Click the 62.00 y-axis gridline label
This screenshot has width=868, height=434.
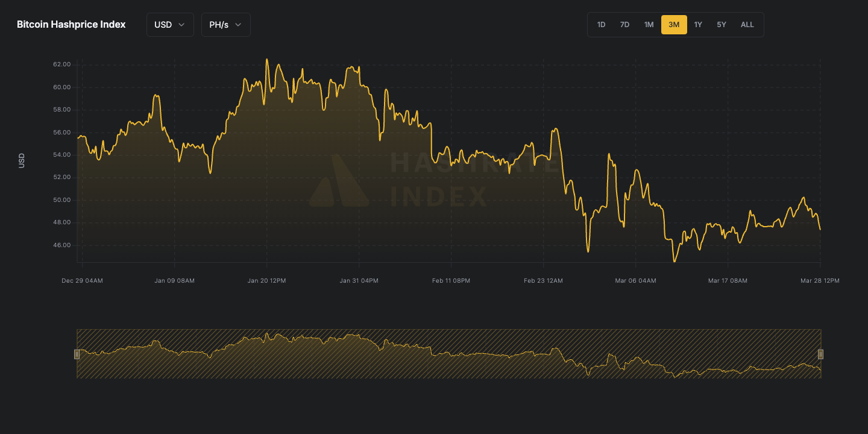pyautogui.click(x=60, y=64)
